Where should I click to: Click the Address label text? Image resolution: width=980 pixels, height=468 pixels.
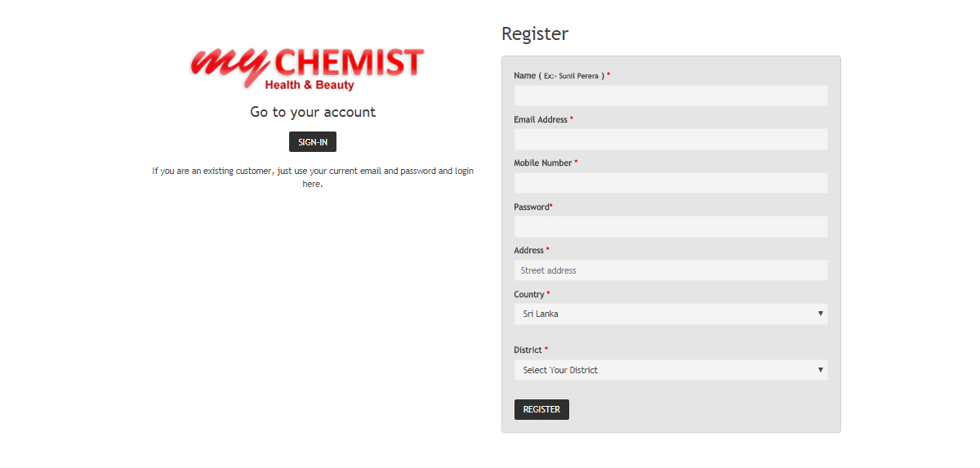click(528, 251)
